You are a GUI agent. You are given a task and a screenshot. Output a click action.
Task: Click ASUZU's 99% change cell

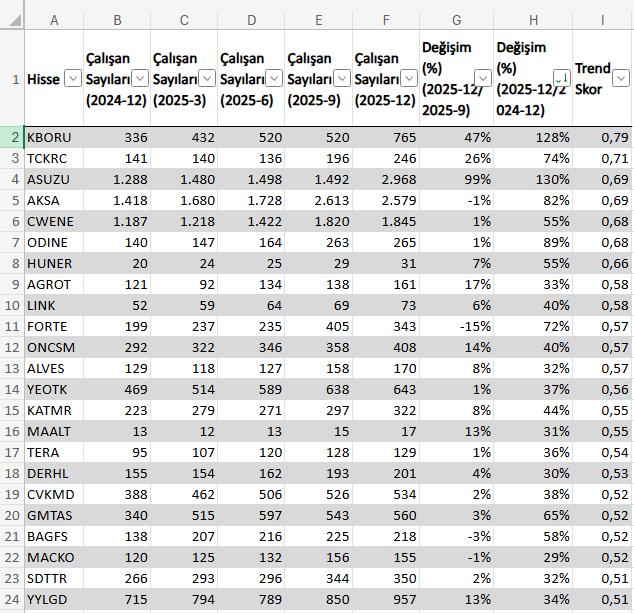[456, 179]
